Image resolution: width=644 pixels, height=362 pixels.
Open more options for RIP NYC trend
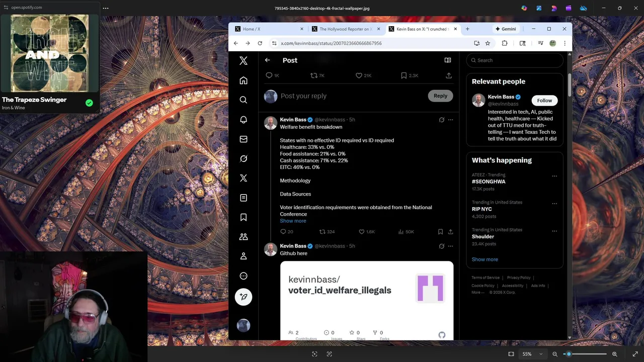[x=554, y=204]
